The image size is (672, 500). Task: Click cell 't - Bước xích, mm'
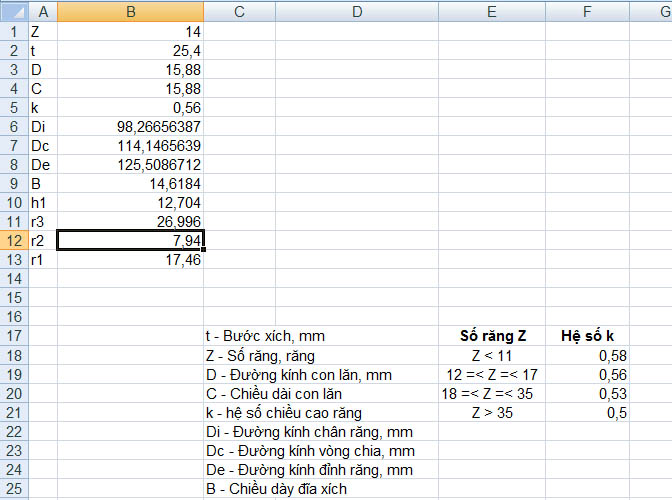265,336
